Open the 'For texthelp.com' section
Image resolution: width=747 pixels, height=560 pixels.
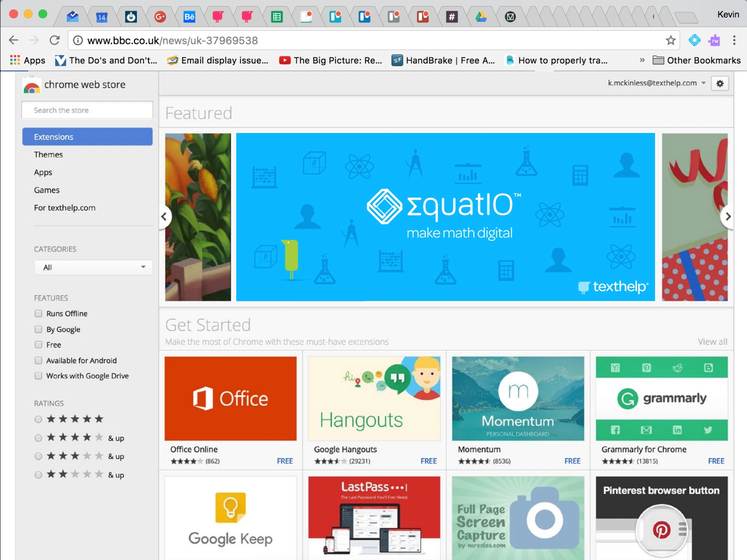point(64,208)
